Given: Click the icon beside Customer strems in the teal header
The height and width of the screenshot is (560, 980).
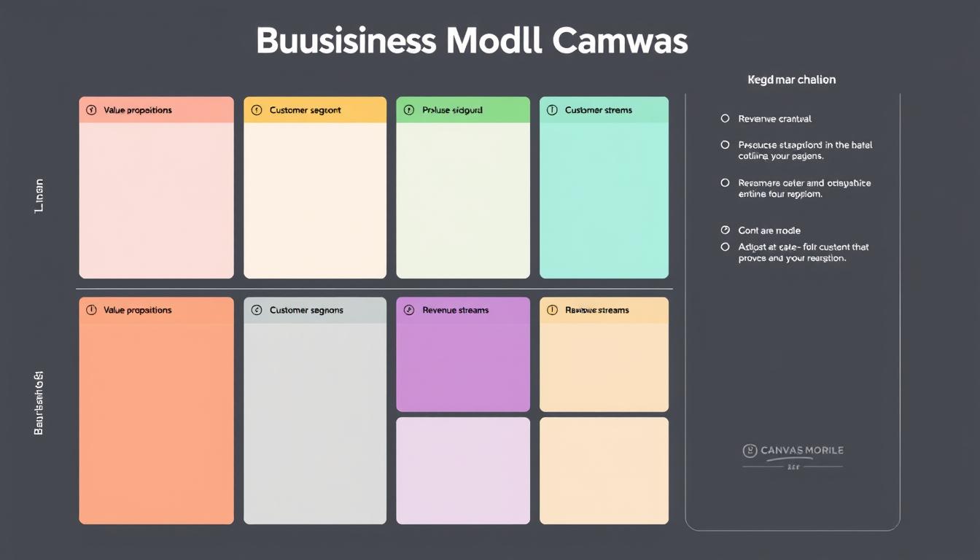Looking at the screenshot, I should point(552,110).
